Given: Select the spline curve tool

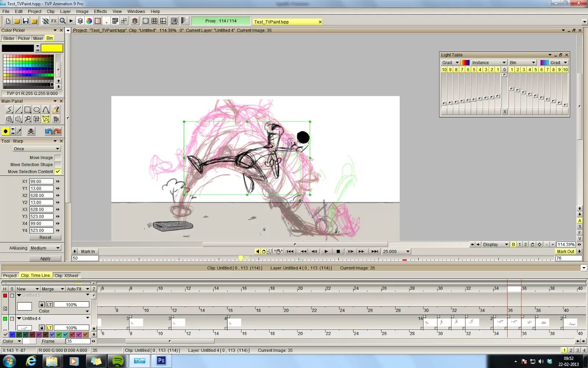Looking at the screenshot, I should (46, 110).
